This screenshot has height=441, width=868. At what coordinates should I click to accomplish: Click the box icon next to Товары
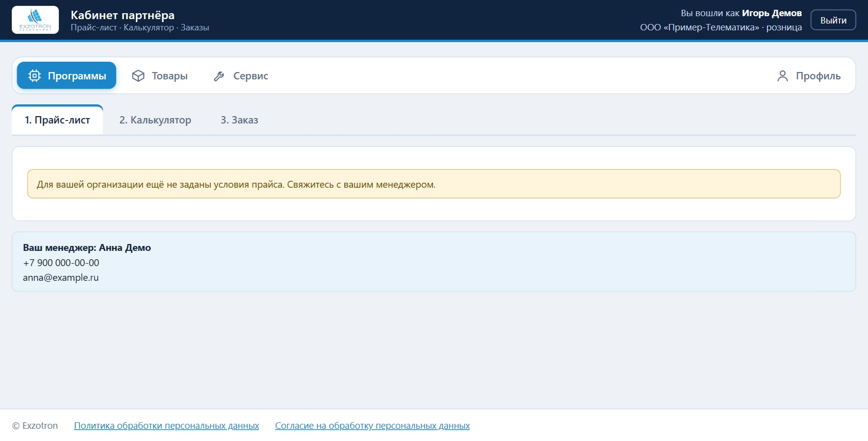[138, 75]
